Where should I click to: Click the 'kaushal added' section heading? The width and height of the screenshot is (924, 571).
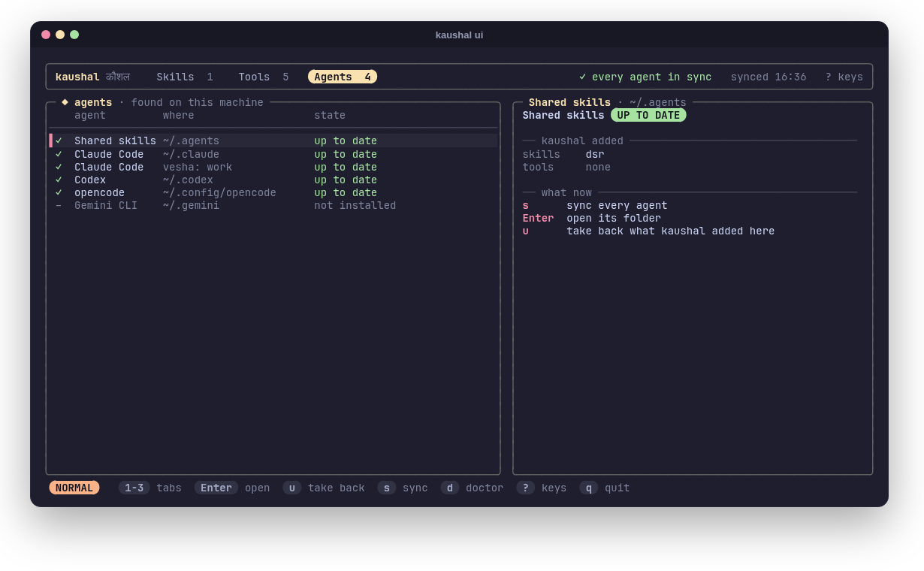[582, 140]
